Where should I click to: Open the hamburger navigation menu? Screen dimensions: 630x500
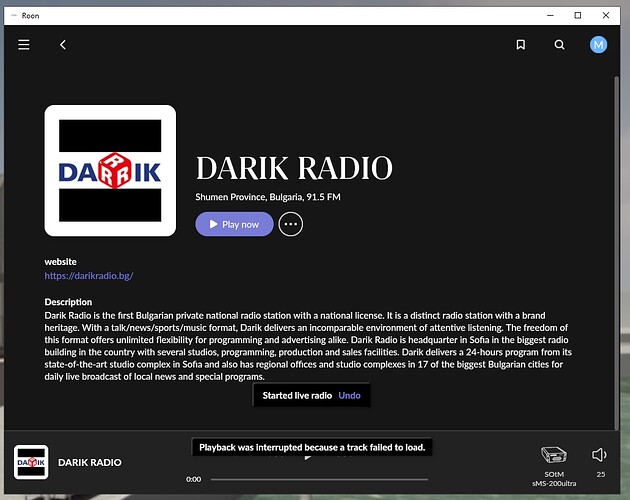pos(24,45)
